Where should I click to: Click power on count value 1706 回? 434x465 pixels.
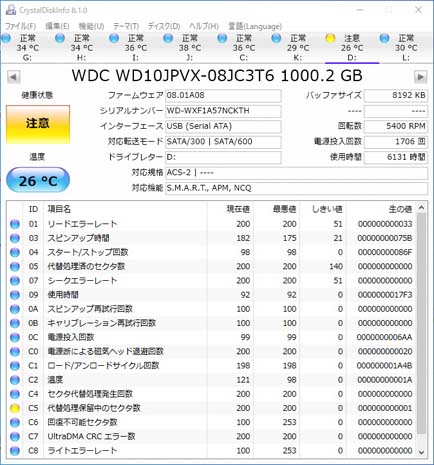tap(396, 142)
